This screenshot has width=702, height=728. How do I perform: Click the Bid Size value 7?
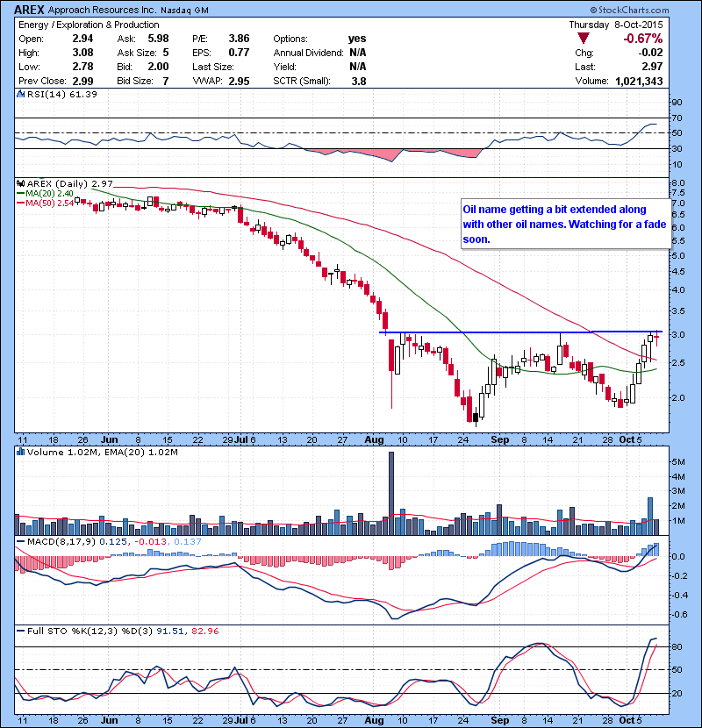tap(166, 81)
